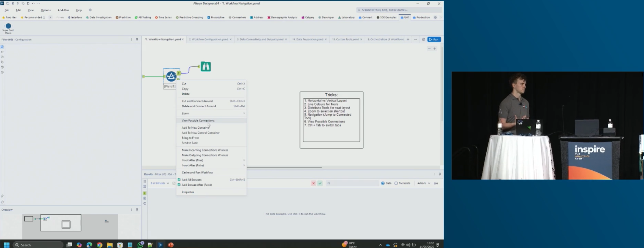This screenshot has width=644, height=248.
Task: Open the workflow schedule history icon beside Run
Action: (423, 40)
